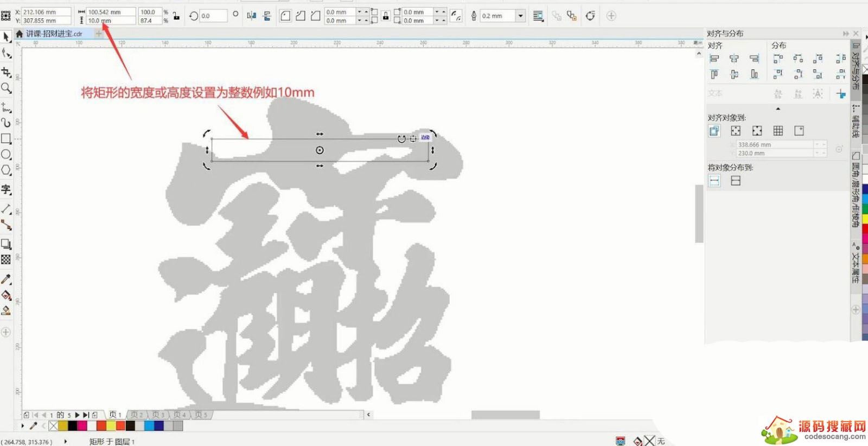Viewport: 868px width, 446px height.
Task: Click the Mirror Horizontally icon
Action: pyautogui.click(x=251, y=16)
